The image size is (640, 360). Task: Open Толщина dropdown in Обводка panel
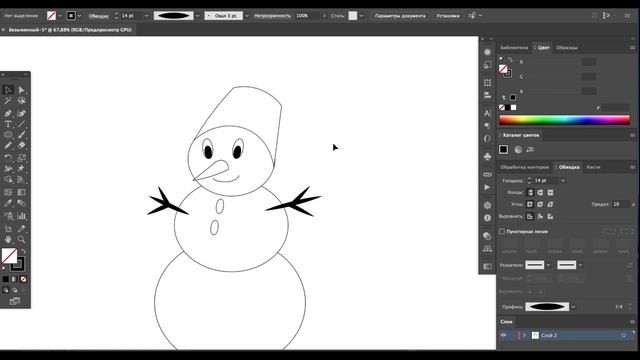point(563,180)
